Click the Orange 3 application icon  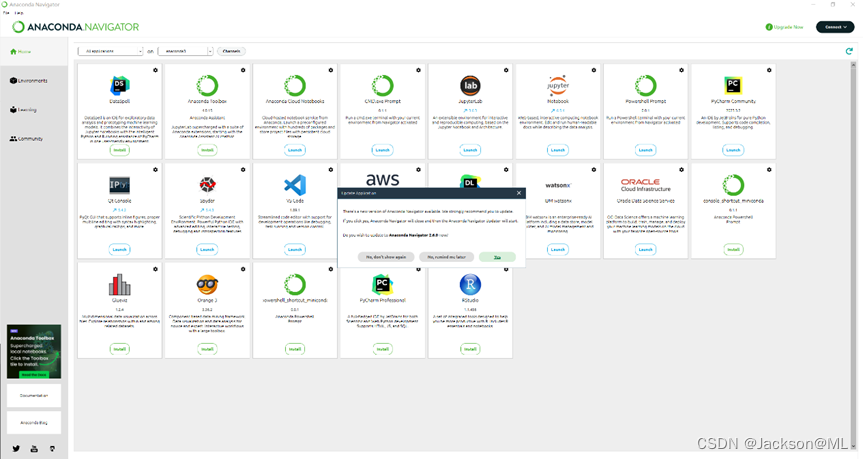(x=207, y=284)
